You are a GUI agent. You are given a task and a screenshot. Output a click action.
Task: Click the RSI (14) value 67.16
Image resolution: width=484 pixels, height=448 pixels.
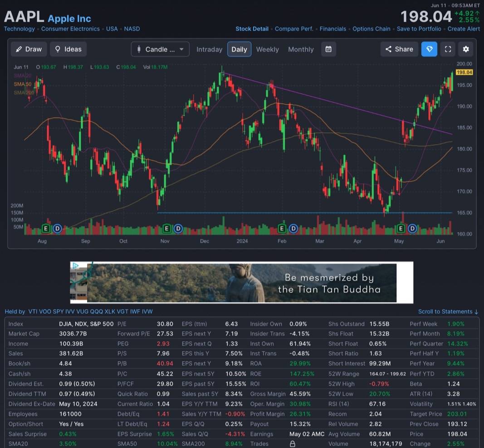tap(377, 404)
